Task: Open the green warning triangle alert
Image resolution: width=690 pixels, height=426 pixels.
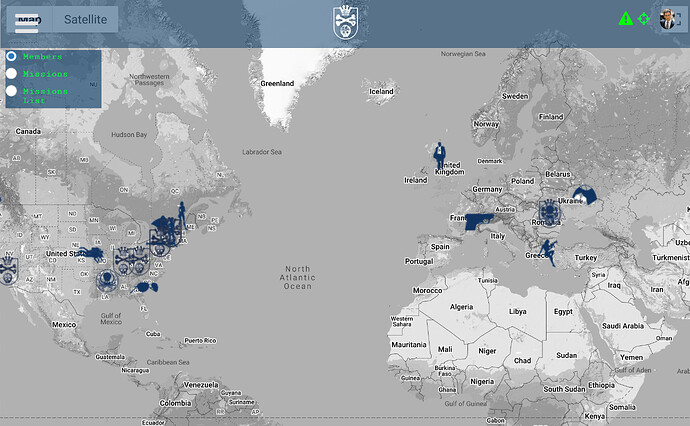Action: tap(625, 19)
